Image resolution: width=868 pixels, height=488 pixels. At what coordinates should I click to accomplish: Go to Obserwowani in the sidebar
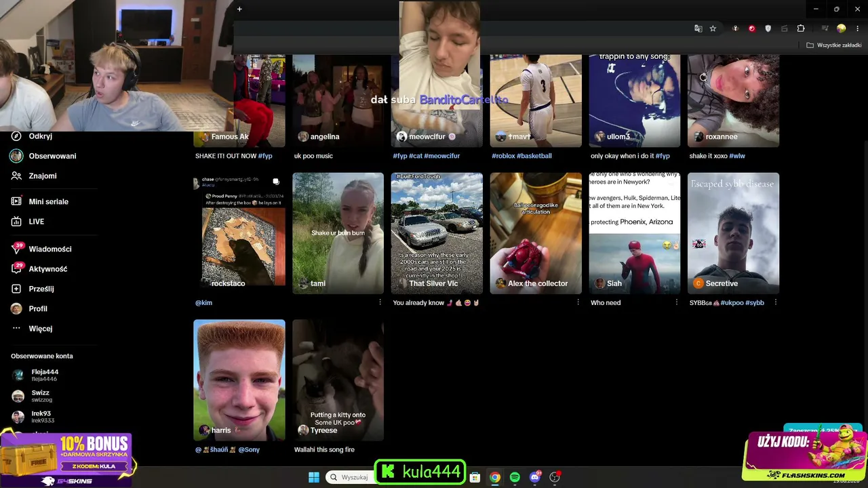coord(52,156)
